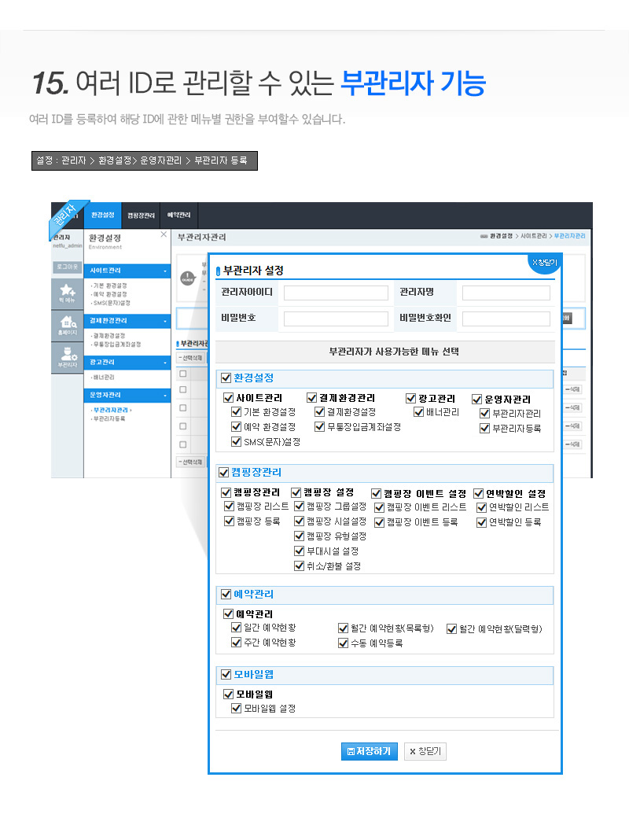Switch to the 예약관리 top tab
Screen dimensions: 629x840
coord(178,216)
